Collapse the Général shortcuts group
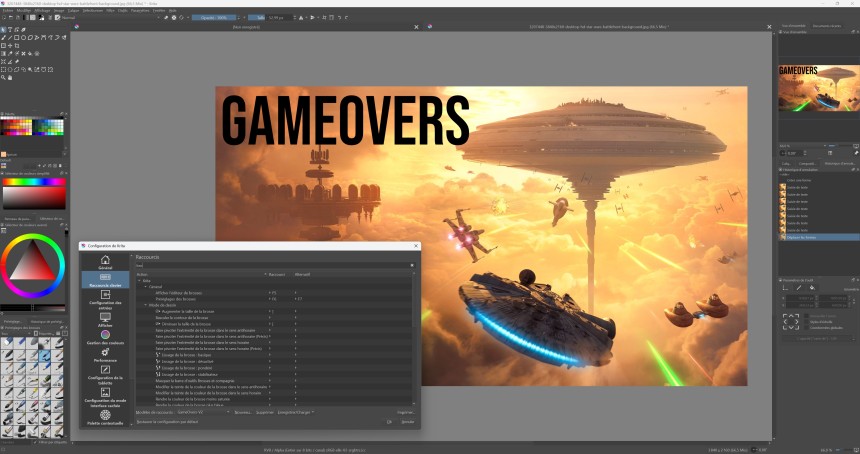Viewport: 860px width, 454px height. (x=147, y=286)
